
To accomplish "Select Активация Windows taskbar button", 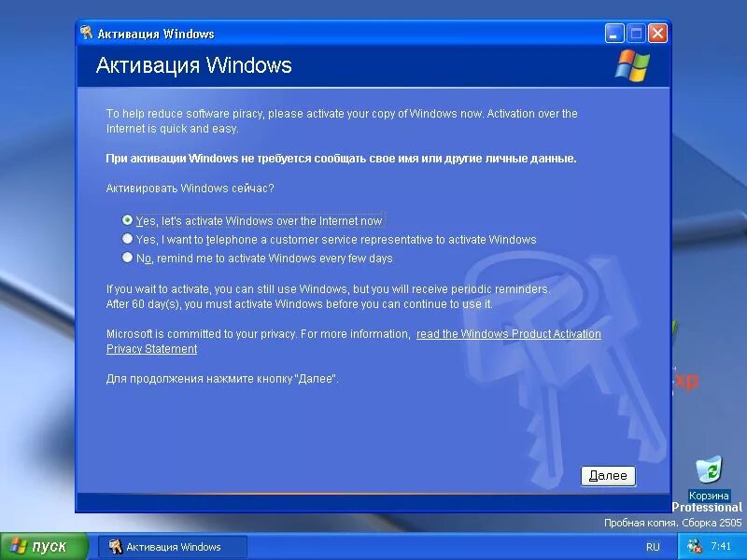I will [x=173, y=547].
